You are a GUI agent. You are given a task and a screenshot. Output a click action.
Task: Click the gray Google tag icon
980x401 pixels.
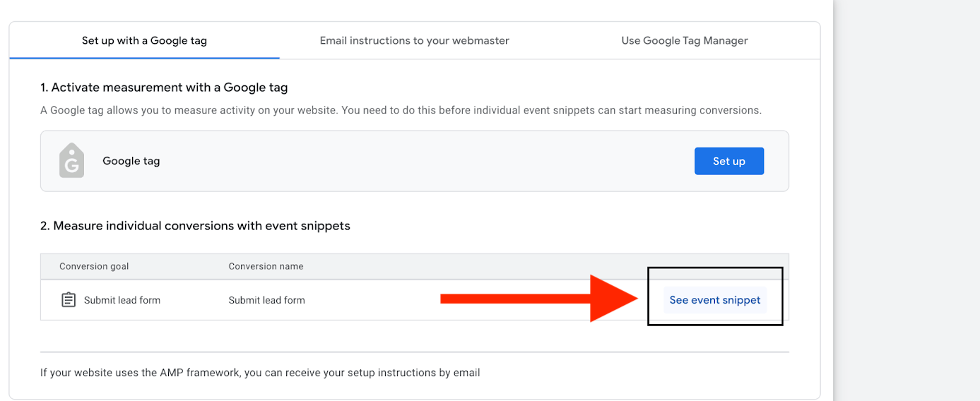tap(71, 161)
